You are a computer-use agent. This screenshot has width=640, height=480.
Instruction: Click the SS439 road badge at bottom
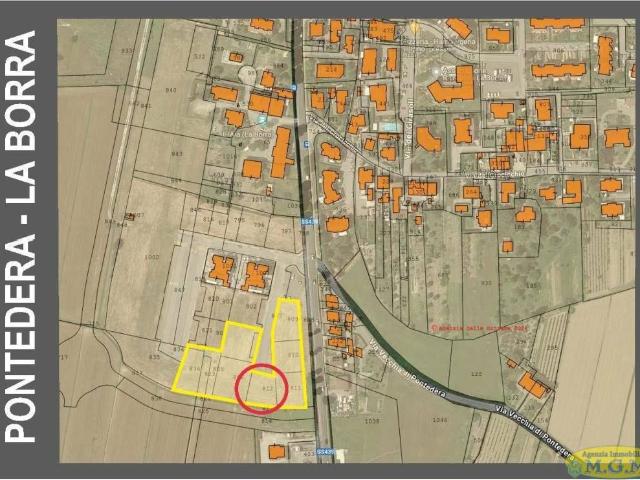pos(324,453)
